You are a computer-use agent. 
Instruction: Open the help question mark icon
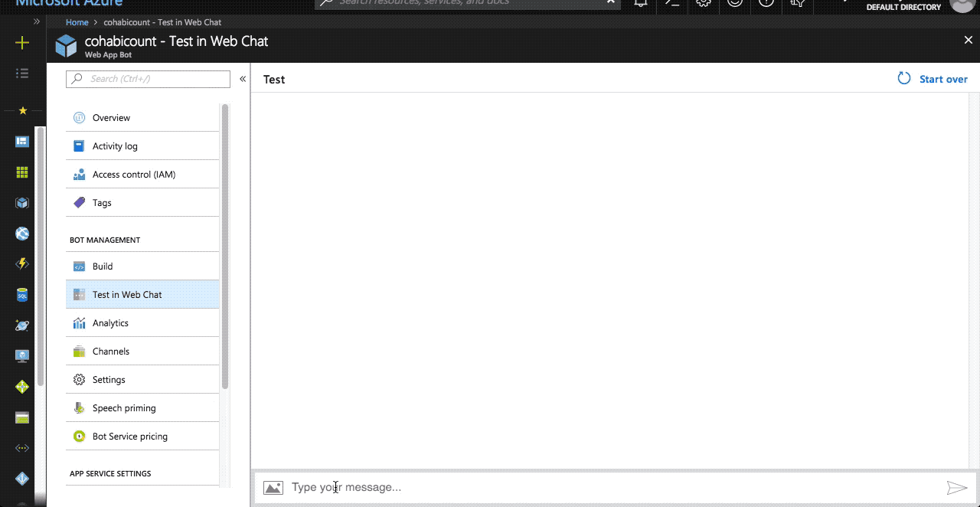(x=766, y=3)
